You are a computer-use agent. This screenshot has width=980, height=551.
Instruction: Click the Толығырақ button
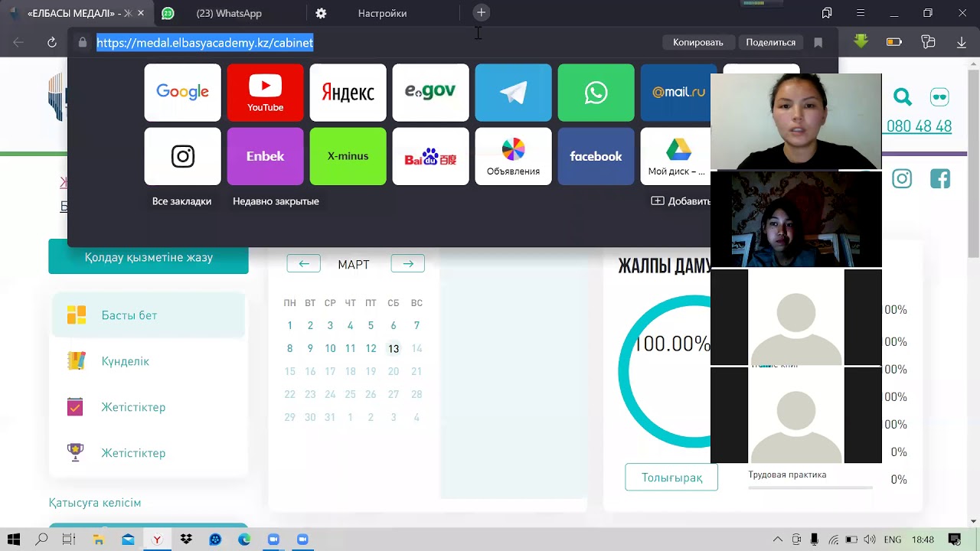coord(671,478)
